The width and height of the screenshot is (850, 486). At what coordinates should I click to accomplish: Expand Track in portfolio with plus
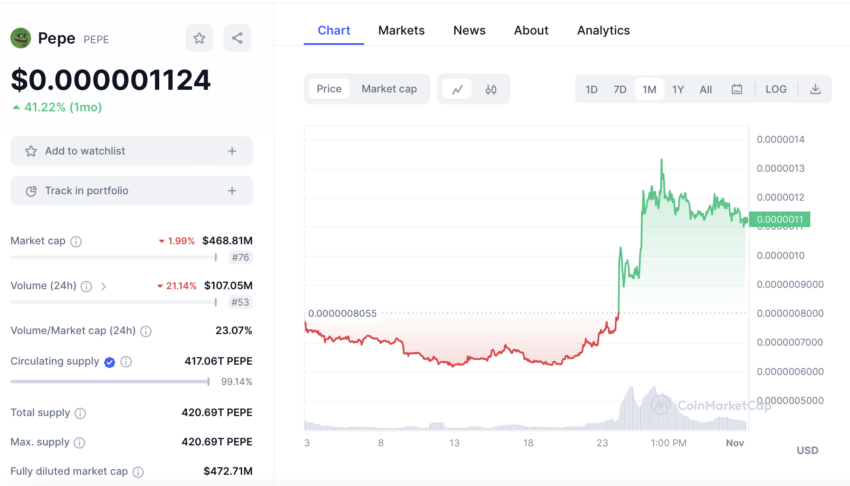coord(232,191)
